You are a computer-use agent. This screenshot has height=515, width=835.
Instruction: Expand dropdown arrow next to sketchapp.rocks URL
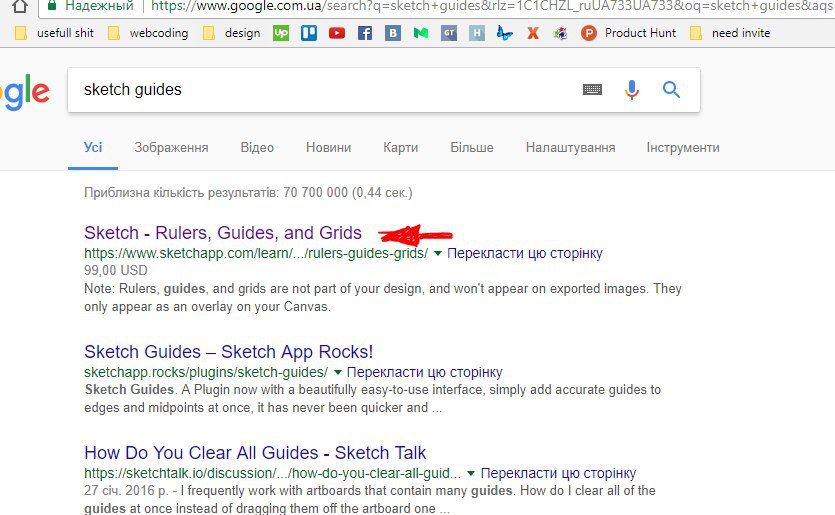coord(338,372)
